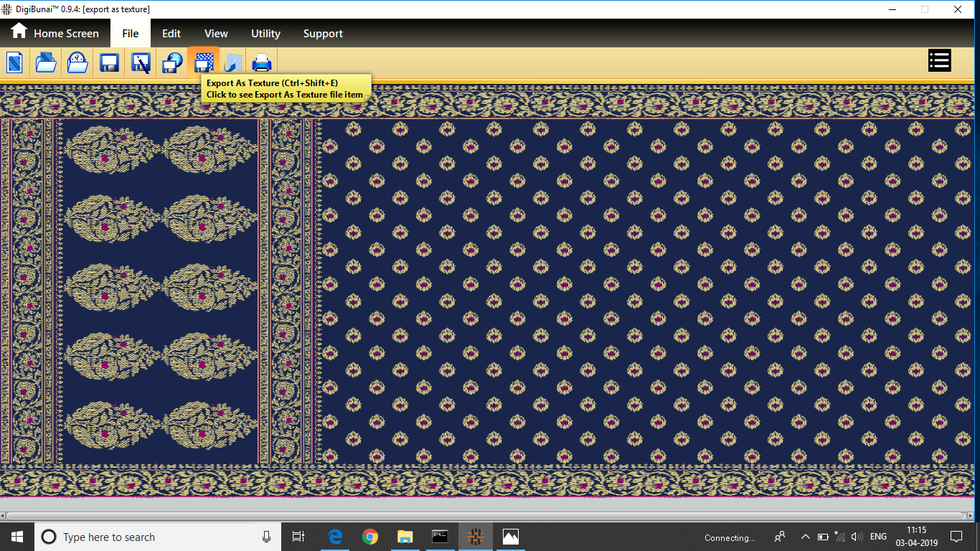980x551 pixels.
Task: Open recent files with the clock folder icon
Action: 77,62
